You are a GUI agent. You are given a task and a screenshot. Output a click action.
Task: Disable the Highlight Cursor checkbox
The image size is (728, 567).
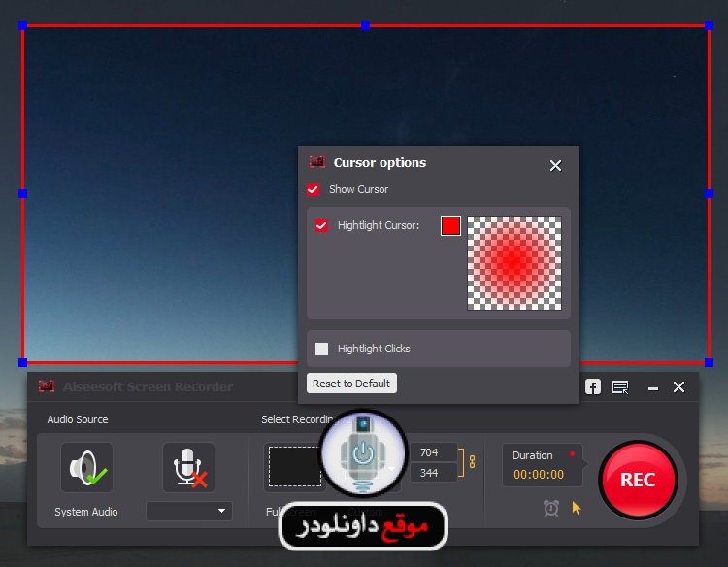(x=322, y=226)
